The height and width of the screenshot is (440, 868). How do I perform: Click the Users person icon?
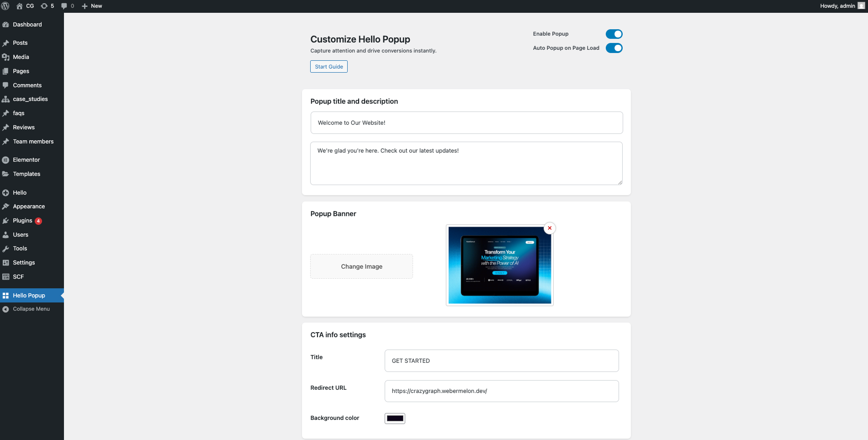(x=5, y=235)
